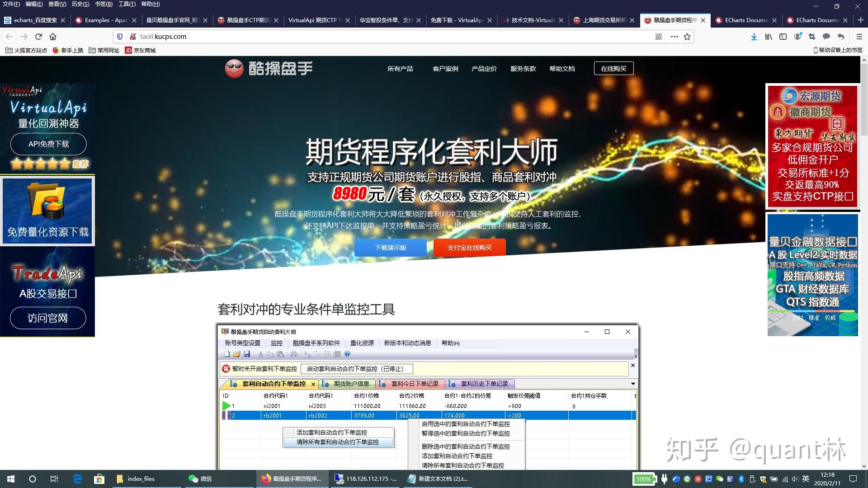Open the downloads arrow panel
868x488 pixels.
point(754,37)
